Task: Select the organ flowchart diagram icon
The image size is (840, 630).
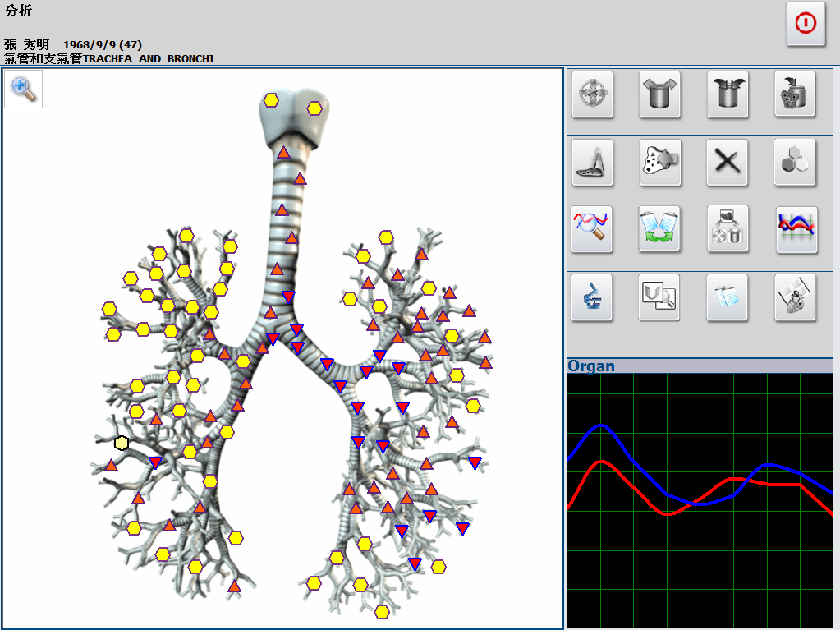Action: 727,229
